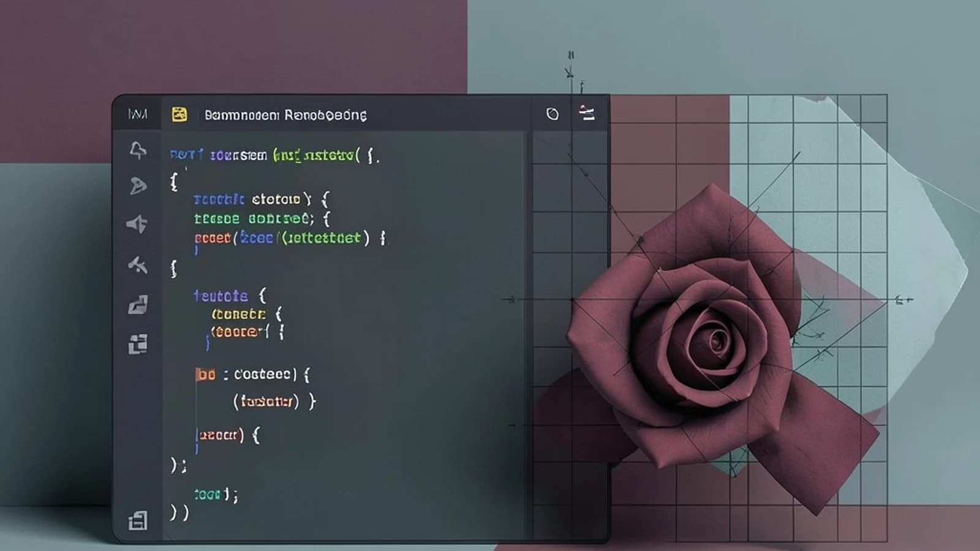Screen dimensions: 980x551
Task: Collapse the lone brace above the 'teutote' line
Action: point(174,268)
